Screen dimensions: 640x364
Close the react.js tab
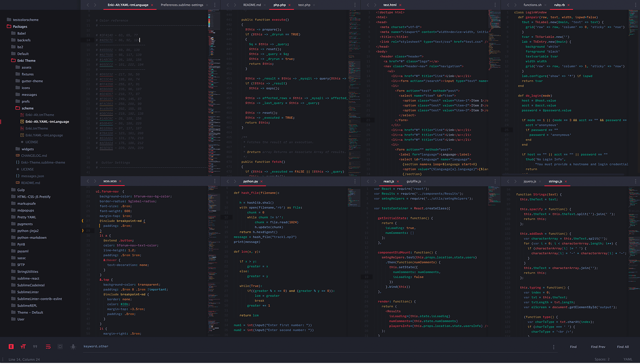click(x=398, y=181)
